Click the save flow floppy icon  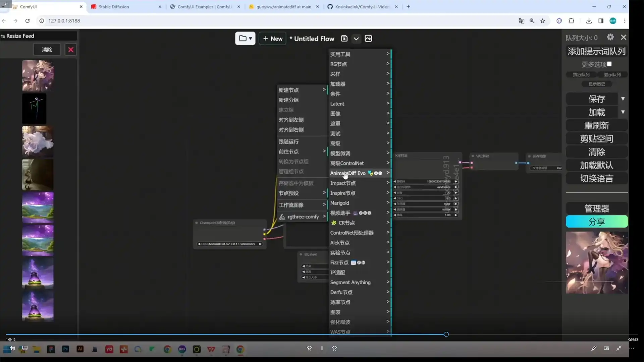click(344, 39)
